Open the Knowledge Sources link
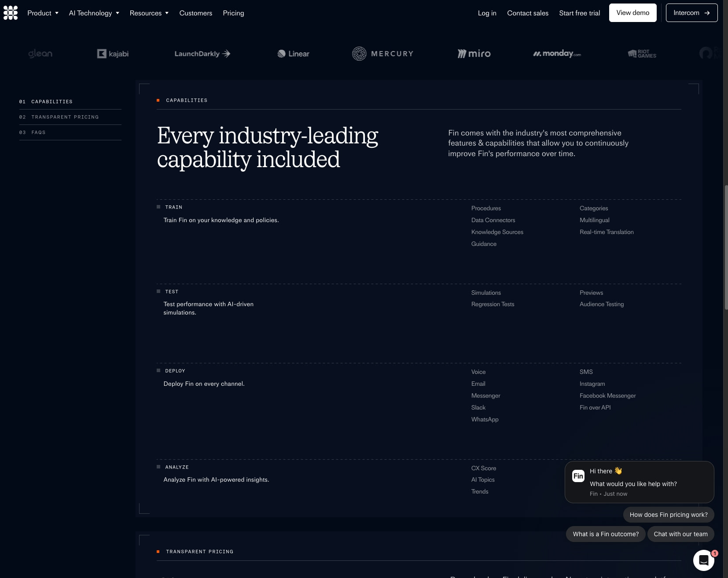Screen dimensions: 728x578 click(497, 232)
